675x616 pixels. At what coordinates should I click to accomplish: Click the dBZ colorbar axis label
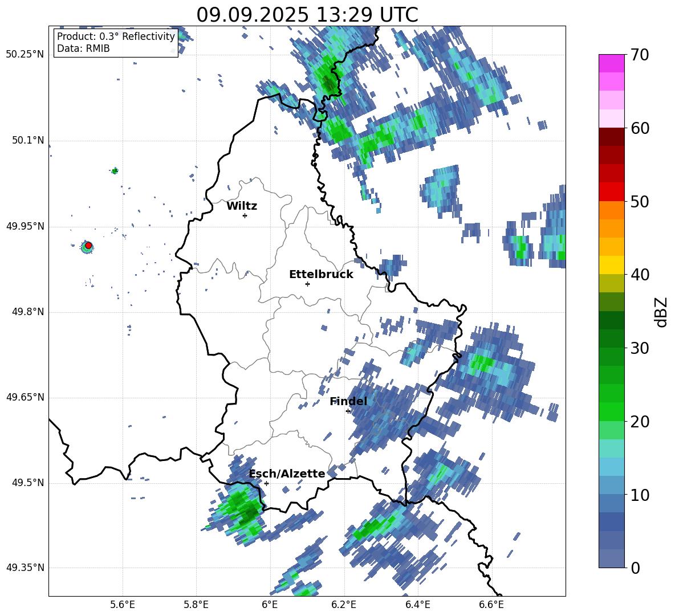coord(661,312)
